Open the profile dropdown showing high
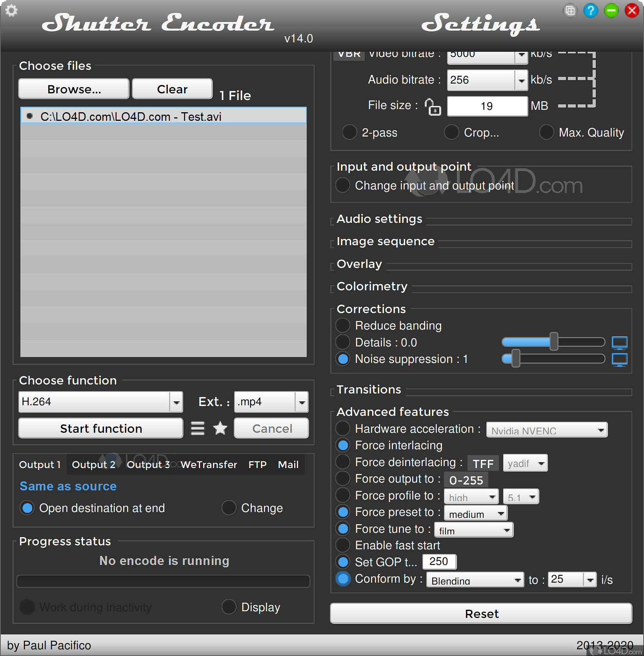The height and width of the screenshot is (656, 644). 471,497
